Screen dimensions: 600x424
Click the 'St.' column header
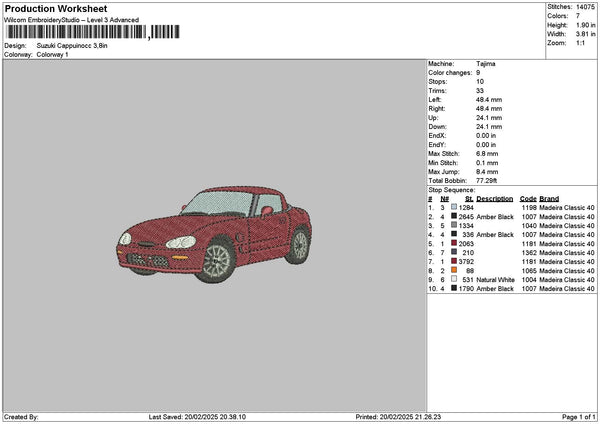[x=470, y=199]
